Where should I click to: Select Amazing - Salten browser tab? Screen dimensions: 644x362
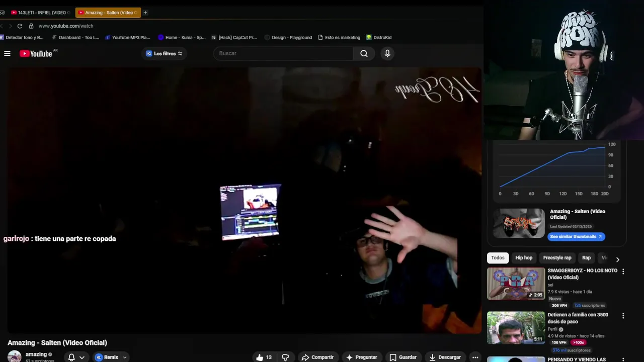(107, 13)
